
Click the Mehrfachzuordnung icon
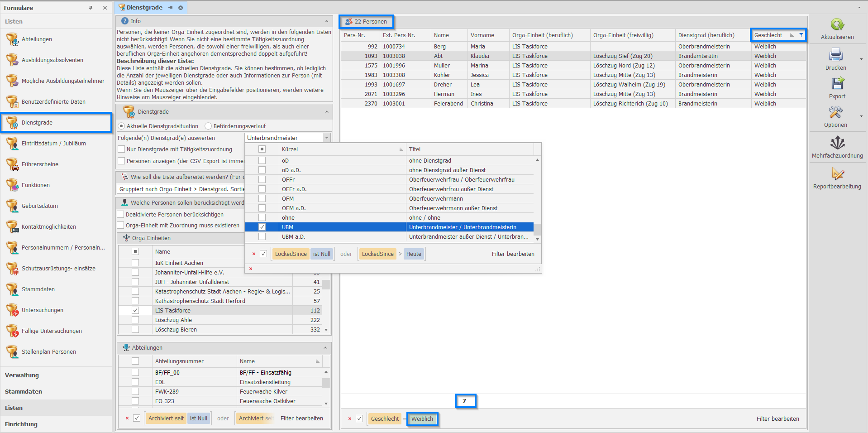(x=837, y=144)
